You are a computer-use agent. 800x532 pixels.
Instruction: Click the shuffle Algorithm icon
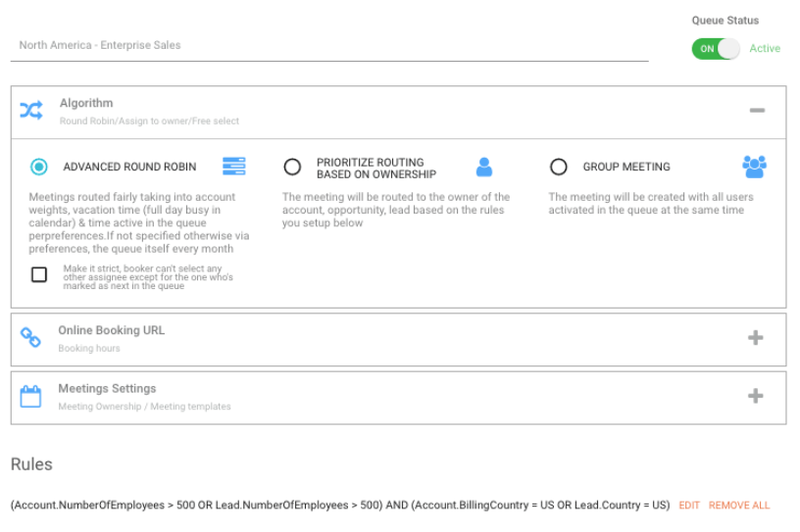[31, 111]
